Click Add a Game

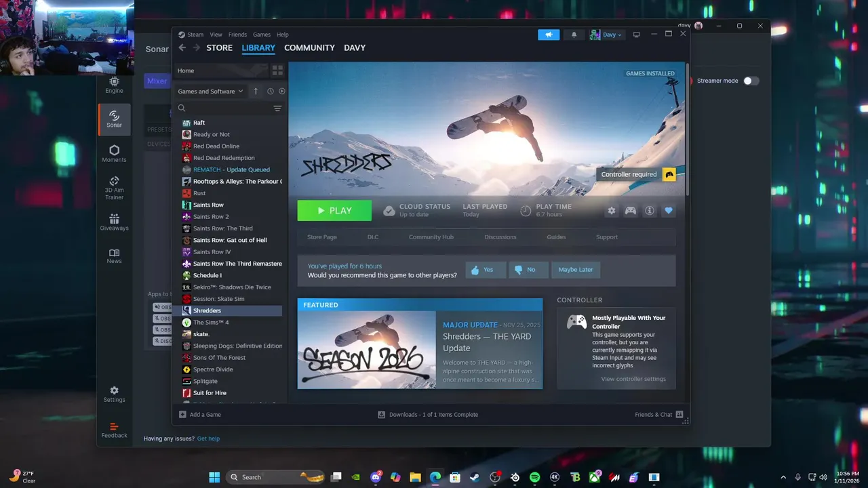point(200,415)
